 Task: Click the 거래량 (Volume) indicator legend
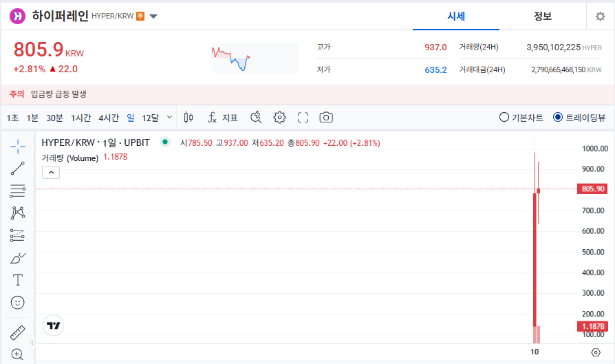pos(69,158)
